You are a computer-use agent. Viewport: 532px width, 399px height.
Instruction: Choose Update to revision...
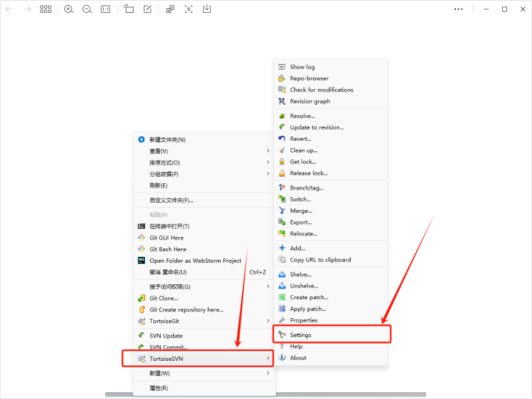331,127
